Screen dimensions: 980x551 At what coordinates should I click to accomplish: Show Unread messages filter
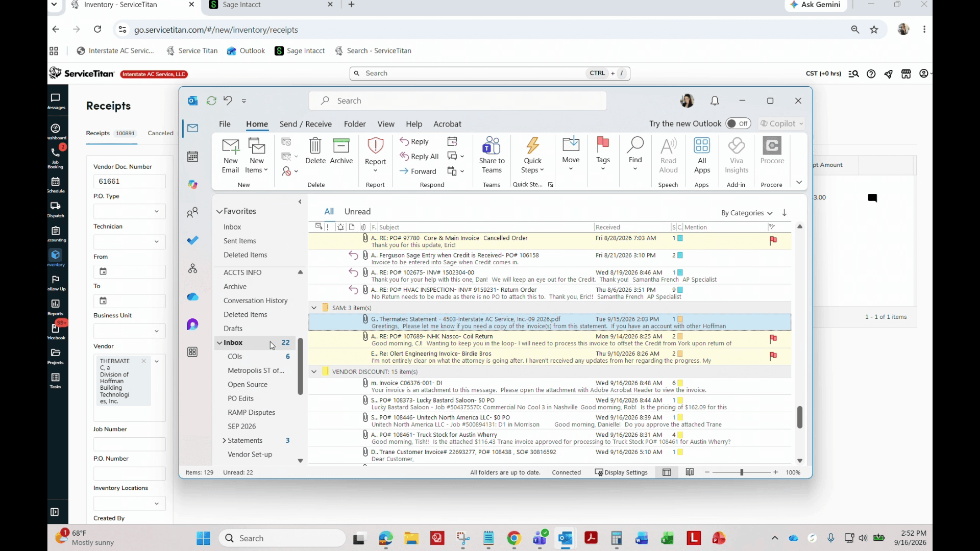pyautogui.click(x=357, y=212)
